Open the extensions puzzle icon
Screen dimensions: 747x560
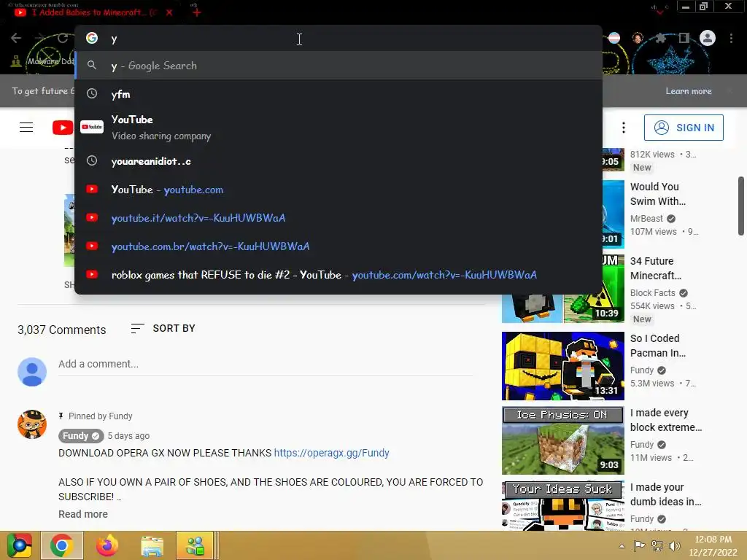tap(660, 38)
